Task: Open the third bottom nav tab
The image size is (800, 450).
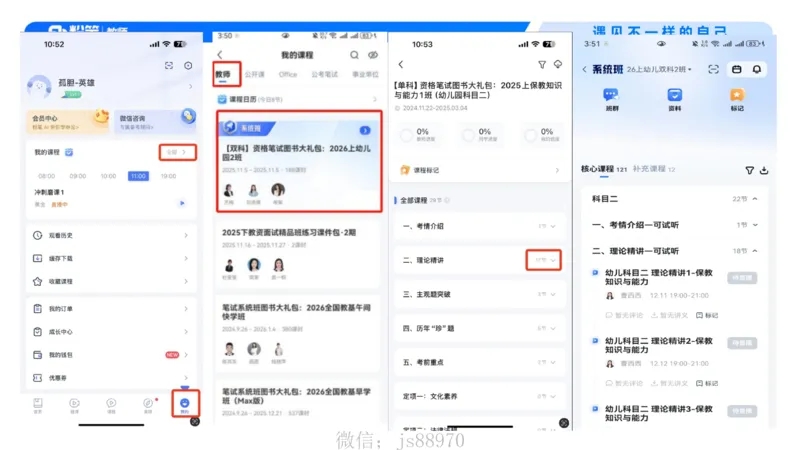Action: [x=111, y=405]
